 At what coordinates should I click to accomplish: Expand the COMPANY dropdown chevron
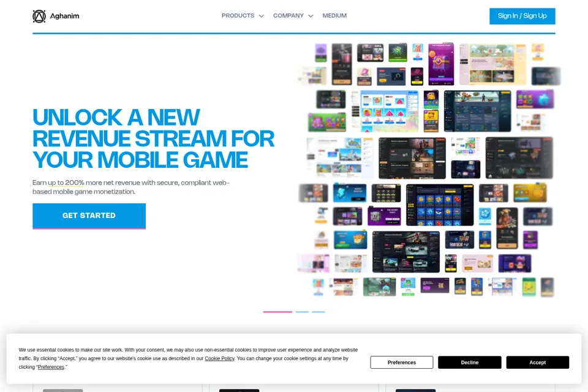coord(311,16)
